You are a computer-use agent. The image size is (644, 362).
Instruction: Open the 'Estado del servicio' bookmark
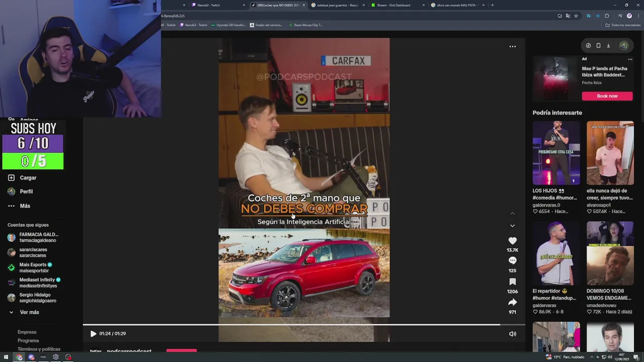(266, 25)
